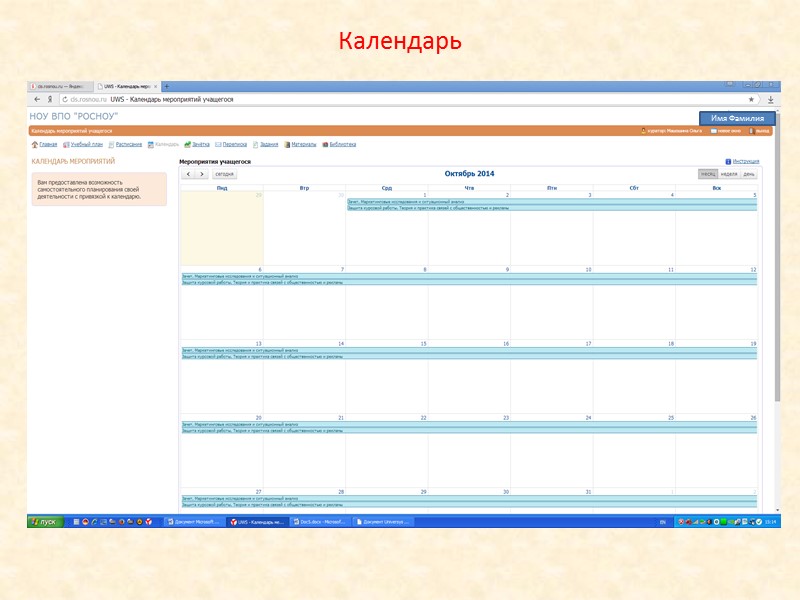This screenshot has width=800, height=600.
Task: Select the UWS - Календарь browser tab
Action: [x=127, y=87]
